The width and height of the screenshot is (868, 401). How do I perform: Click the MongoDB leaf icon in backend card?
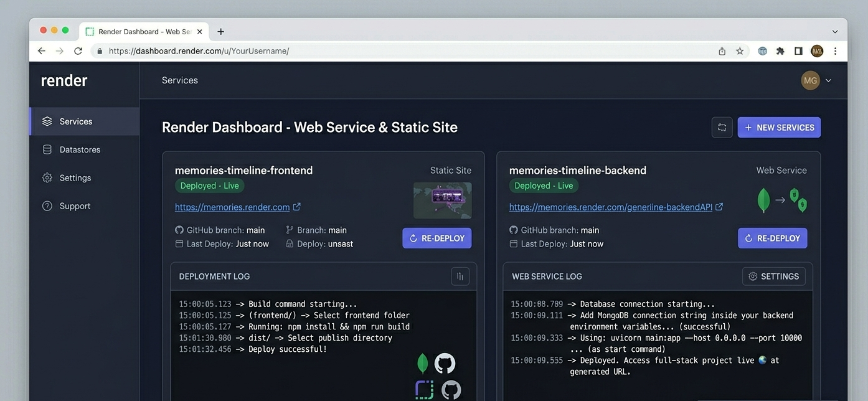coord(763,200)
